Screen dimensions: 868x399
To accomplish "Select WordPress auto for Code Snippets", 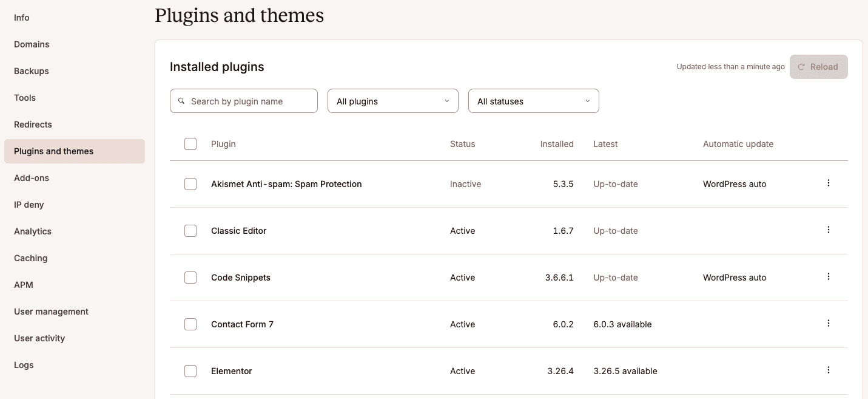I will pyautogui.click(x=735, y=278).
